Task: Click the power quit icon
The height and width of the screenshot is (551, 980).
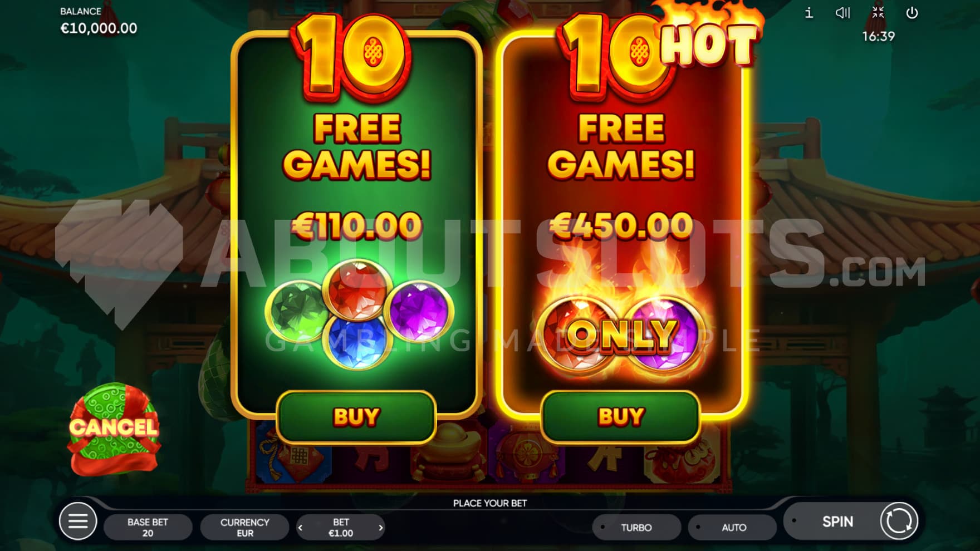Action: (912, 13)
